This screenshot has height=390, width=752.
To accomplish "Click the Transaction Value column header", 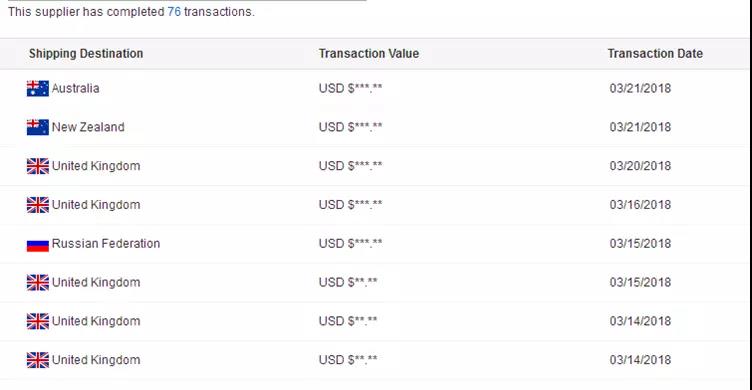I will pos(369,53).
